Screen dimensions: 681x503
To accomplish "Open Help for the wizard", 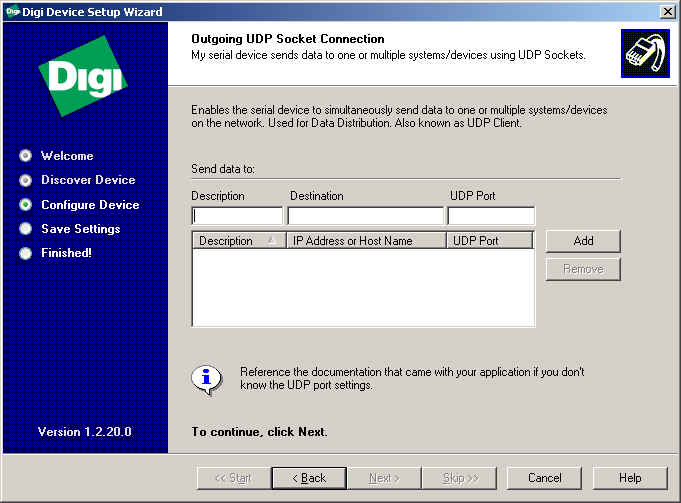I will 630,478.
